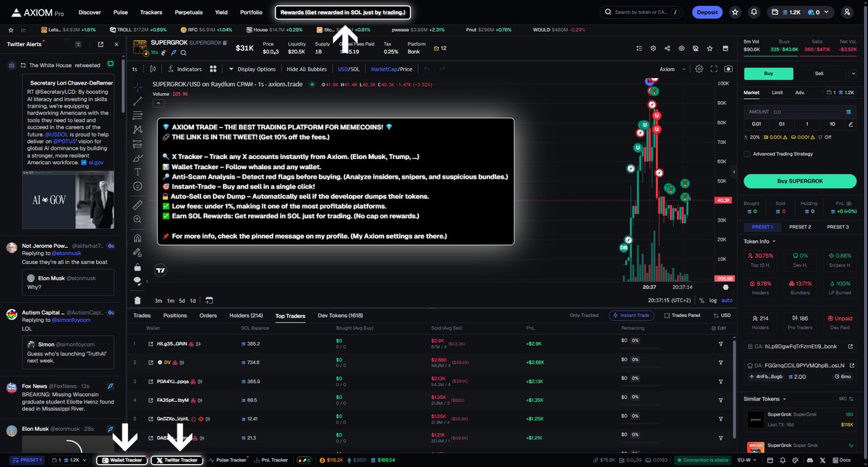Open the Wallet Tracker in bottom bar
Viewport: 868px width, 467px height.
click(122, 460)
